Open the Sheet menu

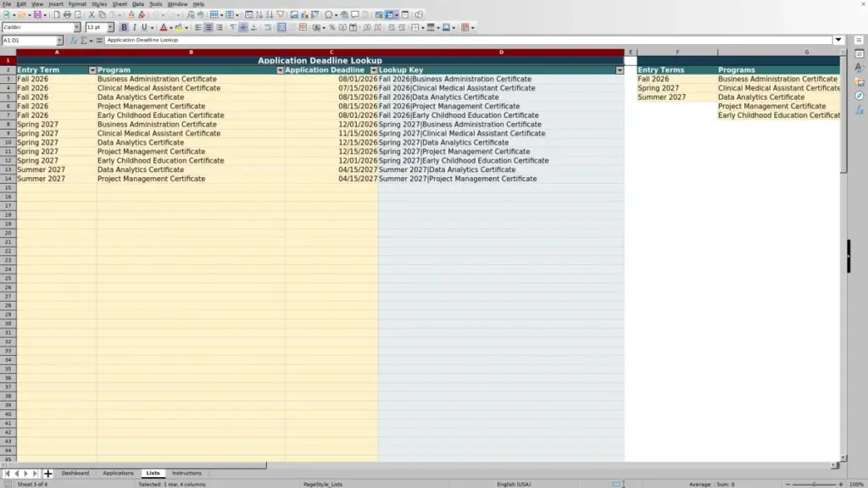coord(120,4)
